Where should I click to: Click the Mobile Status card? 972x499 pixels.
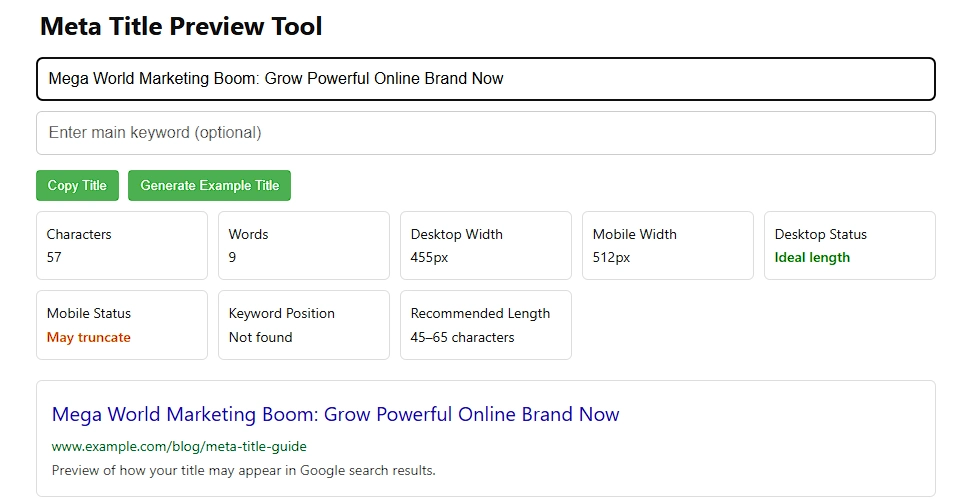pos(121,325)
